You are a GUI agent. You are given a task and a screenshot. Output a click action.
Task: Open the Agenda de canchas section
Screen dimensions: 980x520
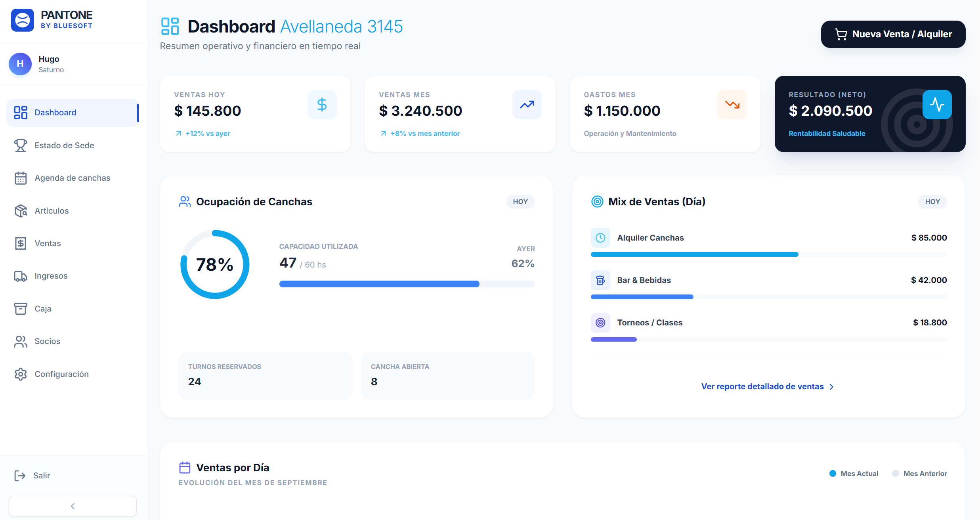(x=72, y=178)
